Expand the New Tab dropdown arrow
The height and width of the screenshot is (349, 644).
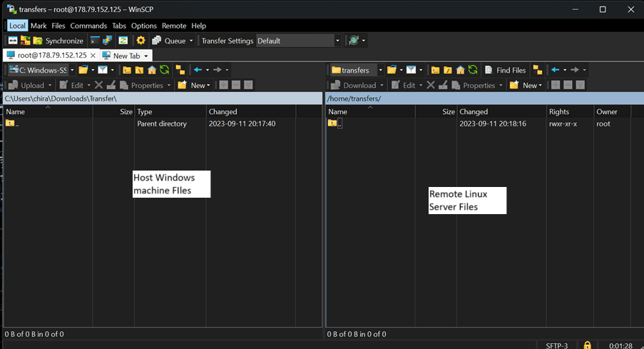point(145,56)
